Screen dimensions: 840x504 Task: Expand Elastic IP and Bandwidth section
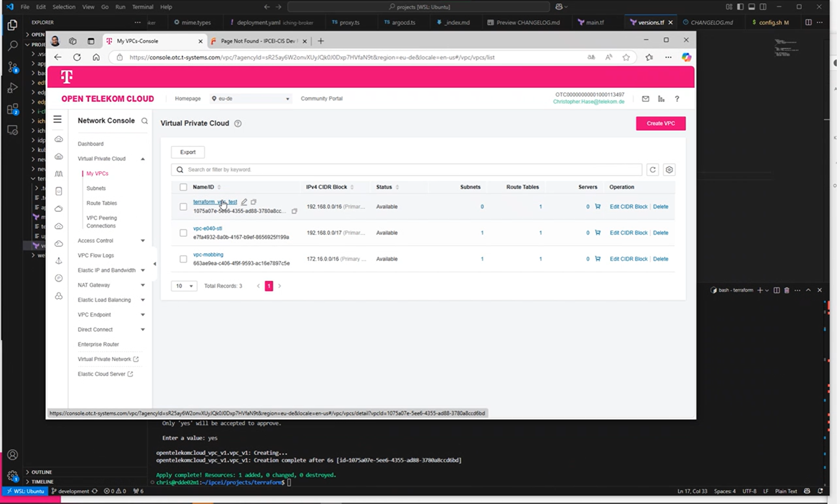[143, 270]
